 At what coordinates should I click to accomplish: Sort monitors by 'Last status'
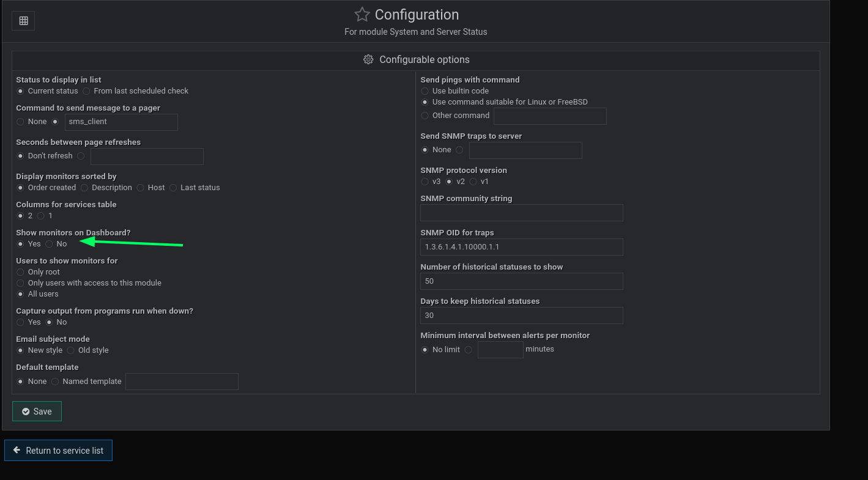173,188
